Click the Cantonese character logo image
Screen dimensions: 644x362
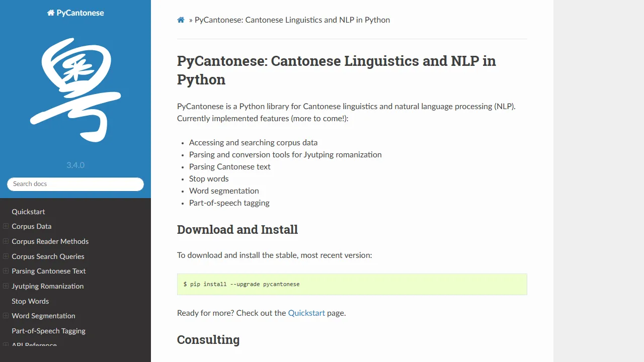click(x=75, y=90)
